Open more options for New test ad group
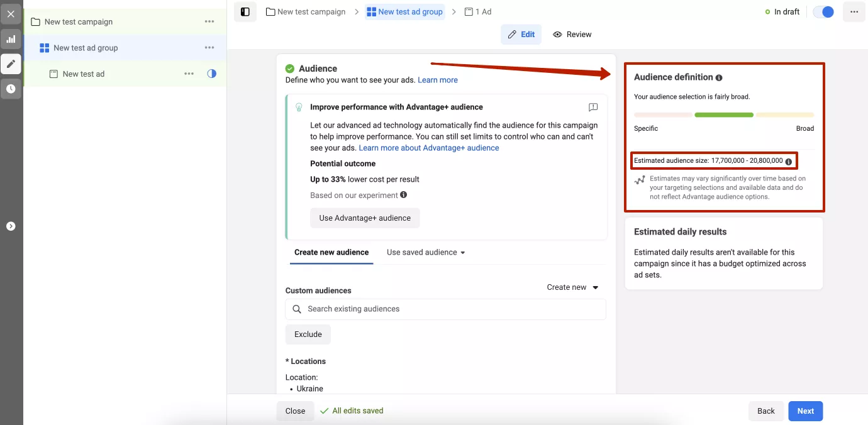868x425 pixels. [209, 48]
